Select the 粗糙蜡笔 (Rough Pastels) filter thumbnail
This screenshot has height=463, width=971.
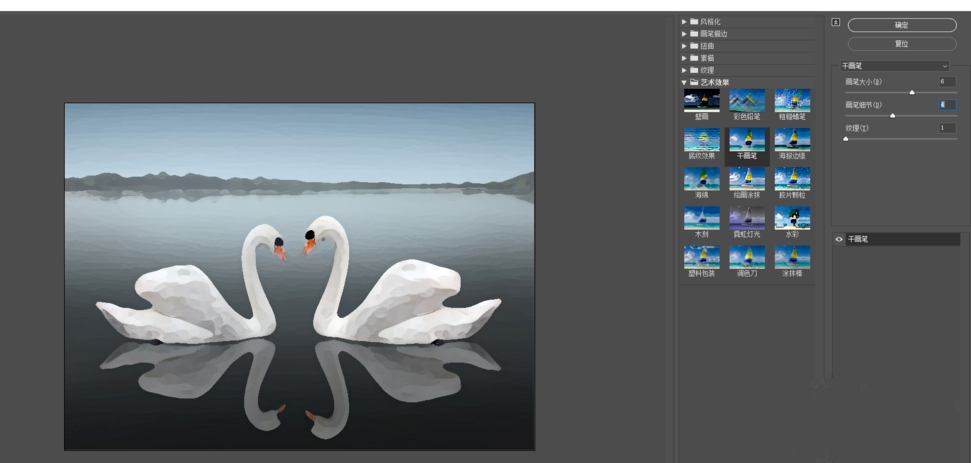coord(792,100)
